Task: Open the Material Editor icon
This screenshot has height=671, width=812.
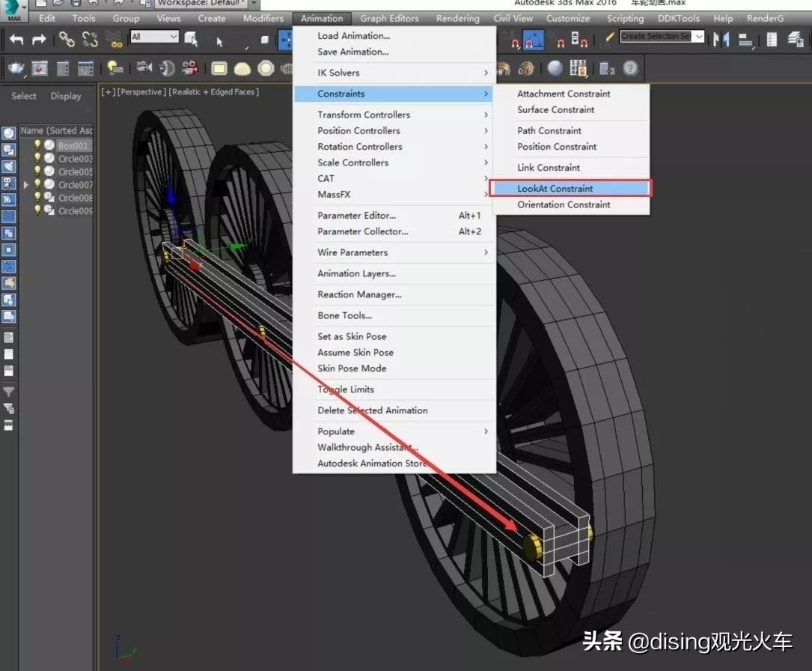Action: [555, 68]
